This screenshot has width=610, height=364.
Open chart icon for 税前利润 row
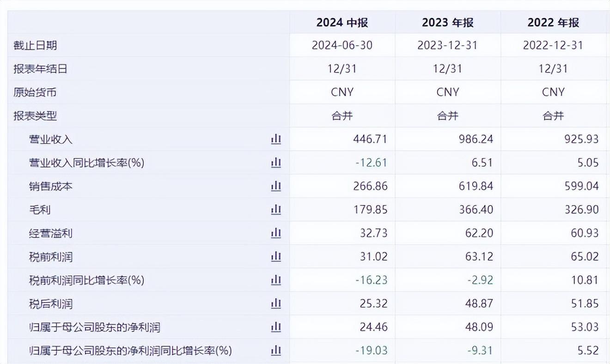276,256
